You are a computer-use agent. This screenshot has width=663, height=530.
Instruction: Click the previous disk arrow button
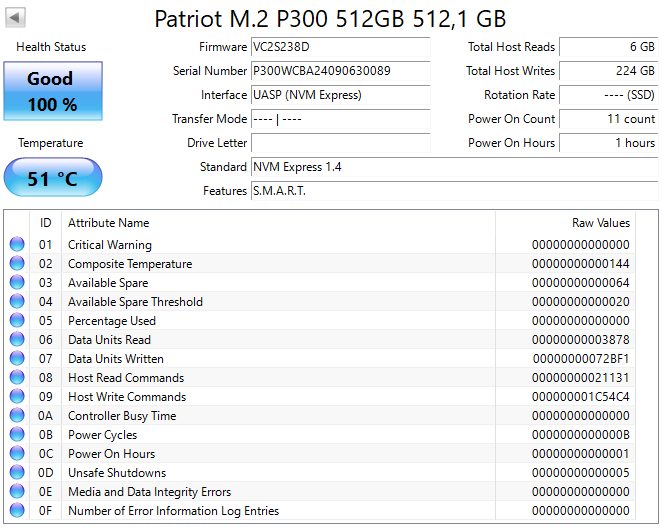click(15, 18)
